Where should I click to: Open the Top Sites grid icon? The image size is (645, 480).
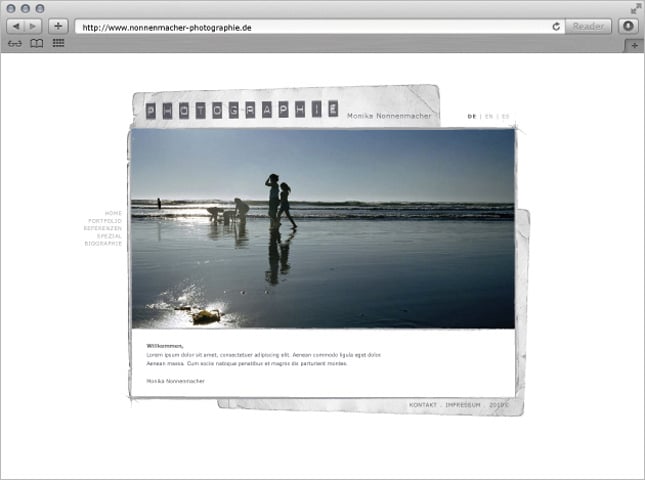coord(58,43)
